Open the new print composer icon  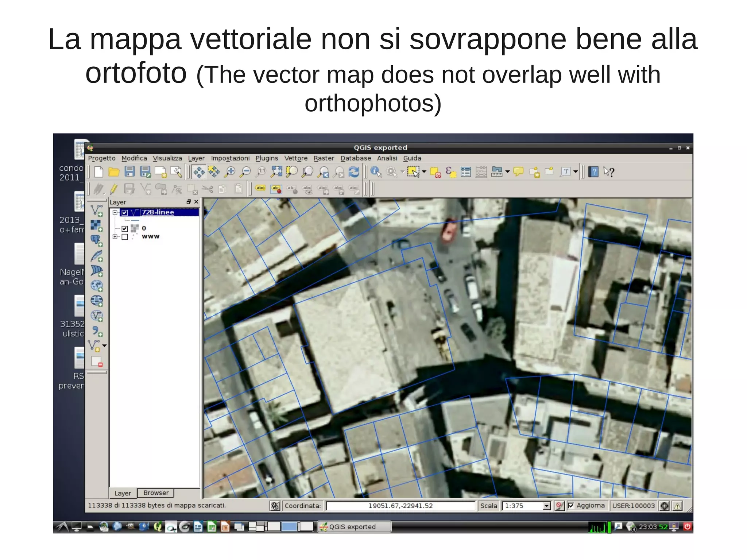pos(160,172)
